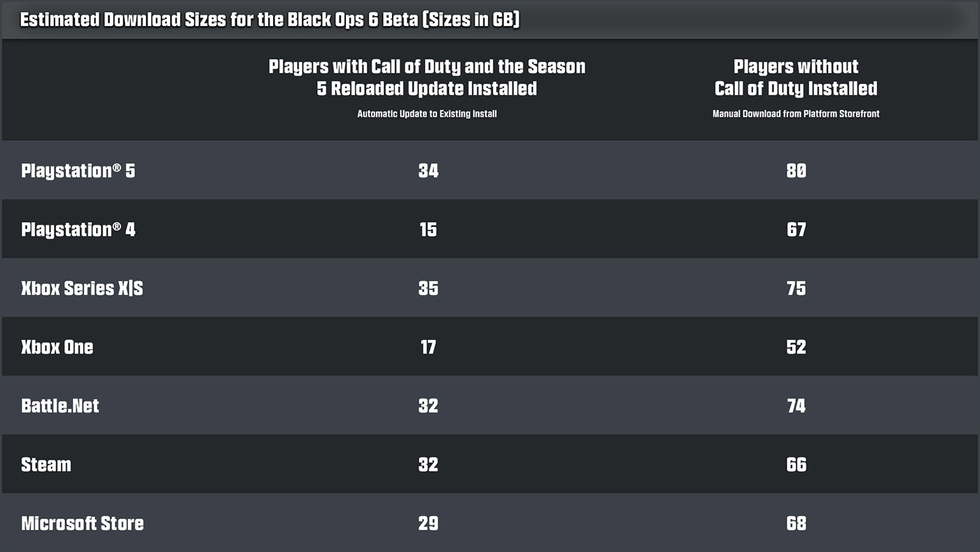
Task: Click the 'Players with Call of Duty' column header
Action: coord(427,77)
